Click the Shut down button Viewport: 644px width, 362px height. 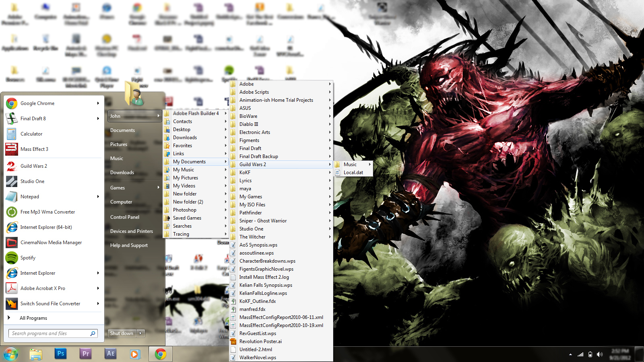click(x=122, y=333)
